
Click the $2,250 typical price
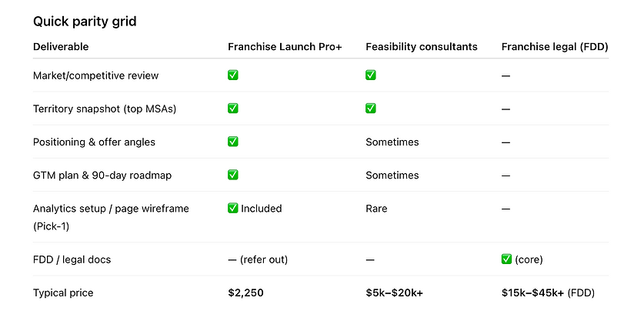pos(245,293)
